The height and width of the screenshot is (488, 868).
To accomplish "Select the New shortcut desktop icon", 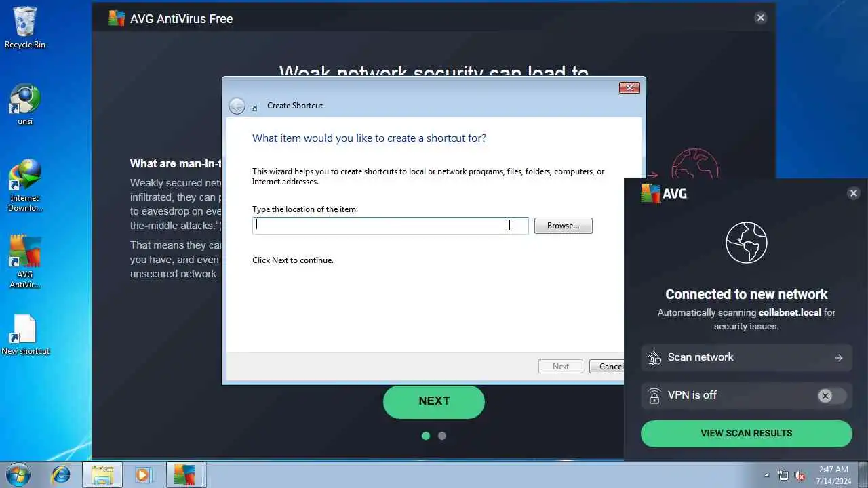I will click(25, 335).
